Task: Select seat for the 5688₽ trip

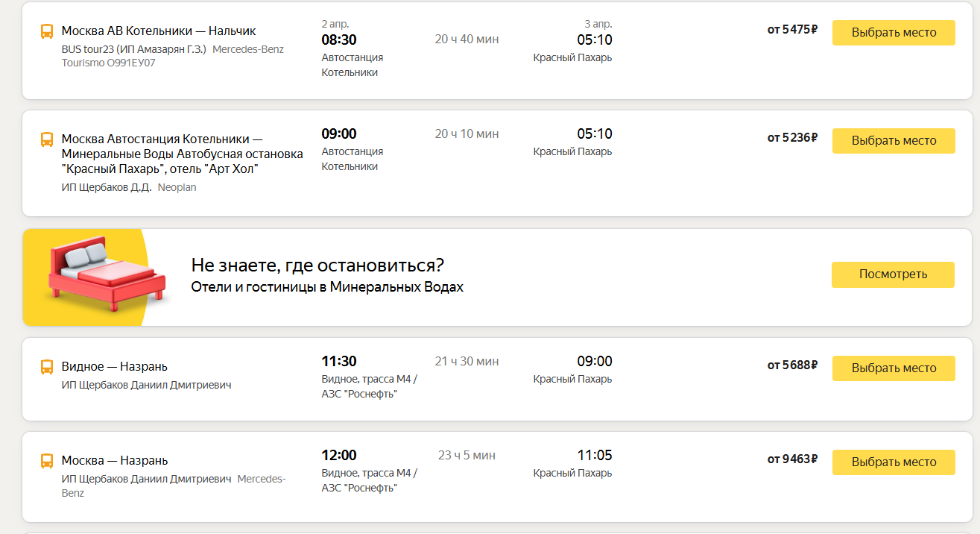Action: (x=894, y=368)
